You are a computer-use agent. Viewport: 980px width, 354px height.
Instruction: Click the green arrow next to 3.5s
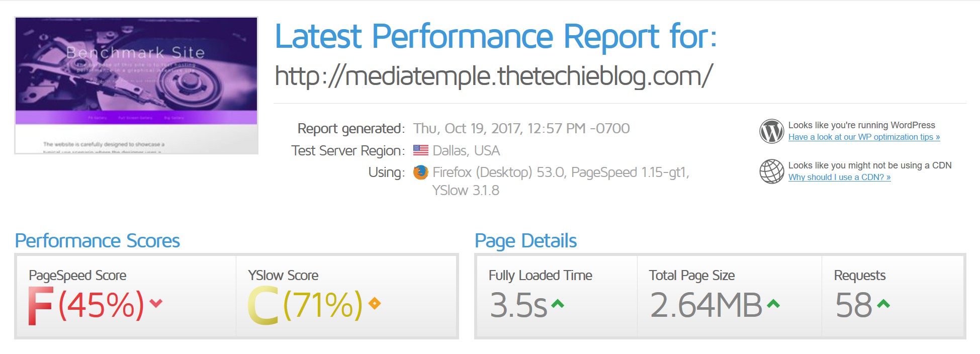pyautogui.click(x=558, y=304)
